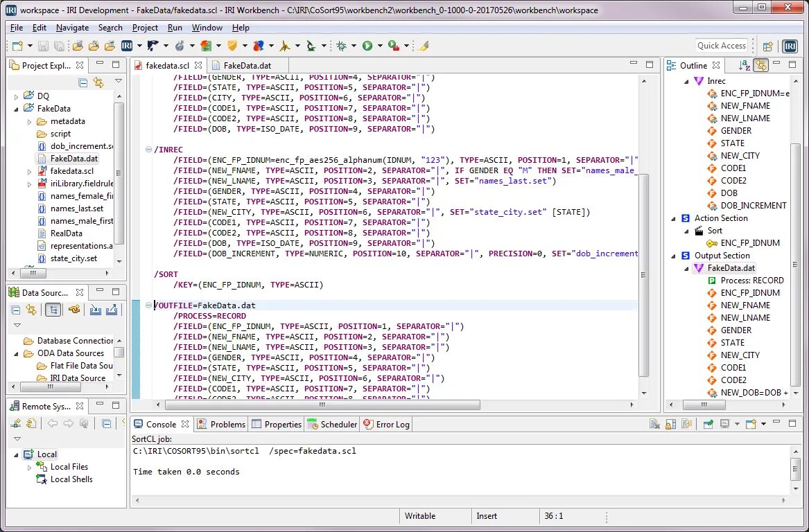Image resolution: width=809 pixels, height=532 pixels.
Task: Expand fakedata.scl in Project Explorer
Action: click(29, 171)
